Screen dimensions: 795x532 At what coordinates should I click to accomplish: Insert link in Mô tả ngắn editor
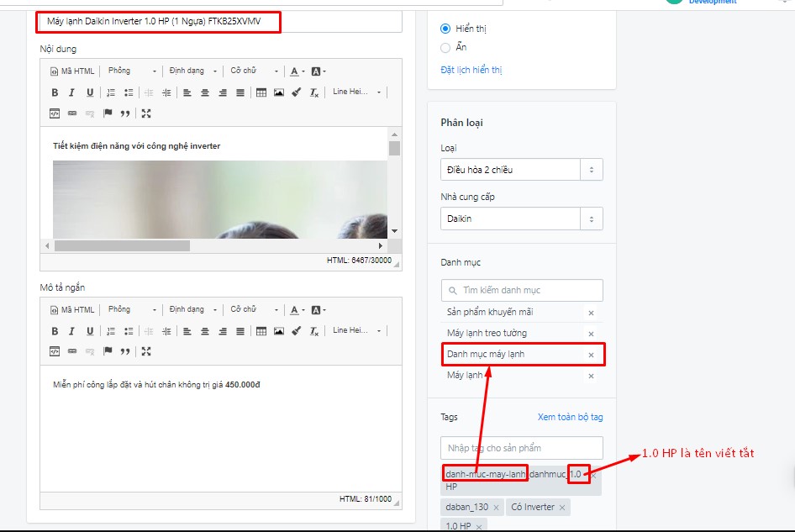pos(72,351)
